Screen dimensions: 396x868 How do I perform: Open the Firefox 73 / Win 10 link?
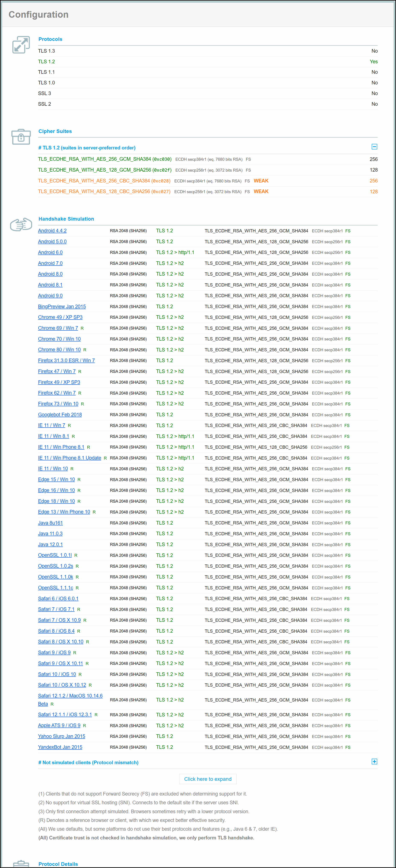[x=58, y=404]
